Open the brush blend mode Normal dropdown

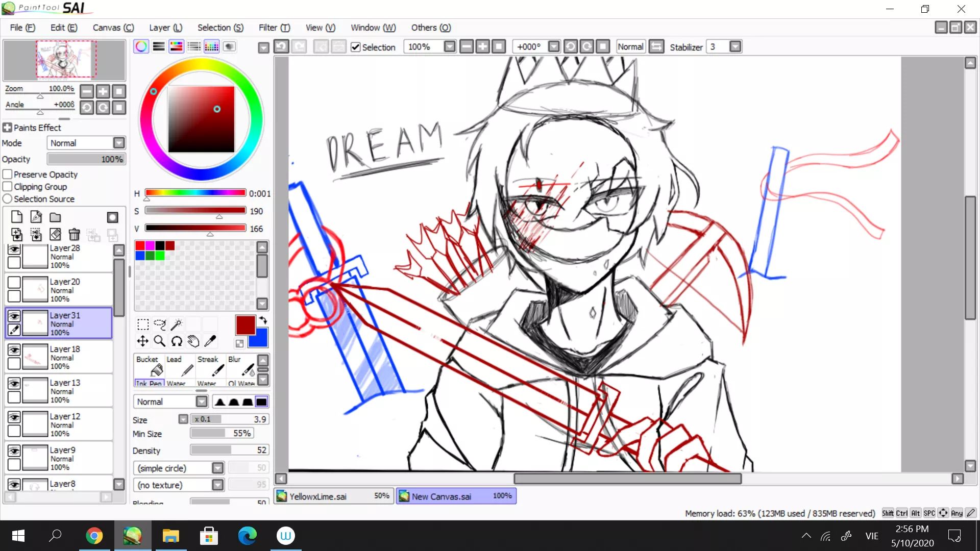click(202, 402)
